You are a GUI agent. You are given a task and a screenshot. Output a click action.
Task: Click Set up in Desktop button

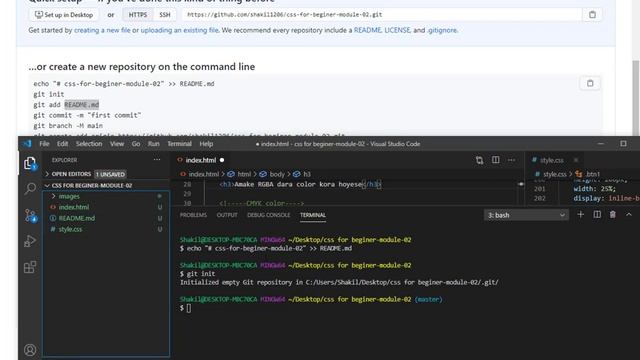pos(64,15)
